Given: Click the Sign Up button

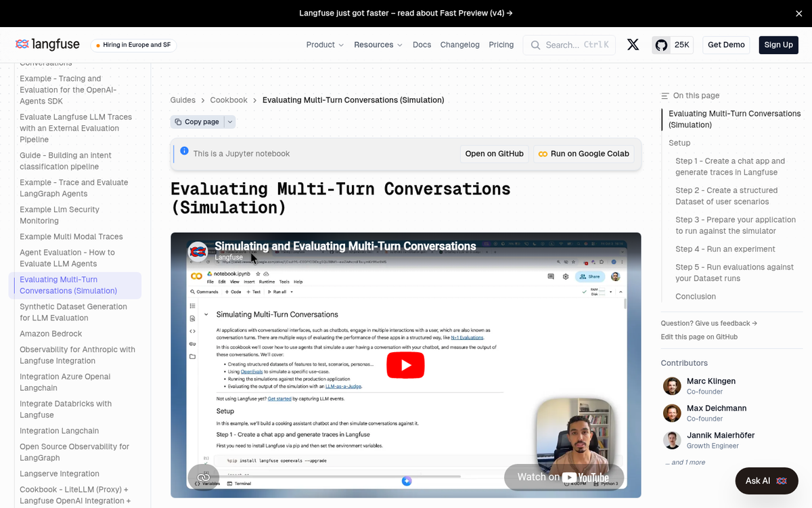Looking at the screenshot, I should point(778,45).
